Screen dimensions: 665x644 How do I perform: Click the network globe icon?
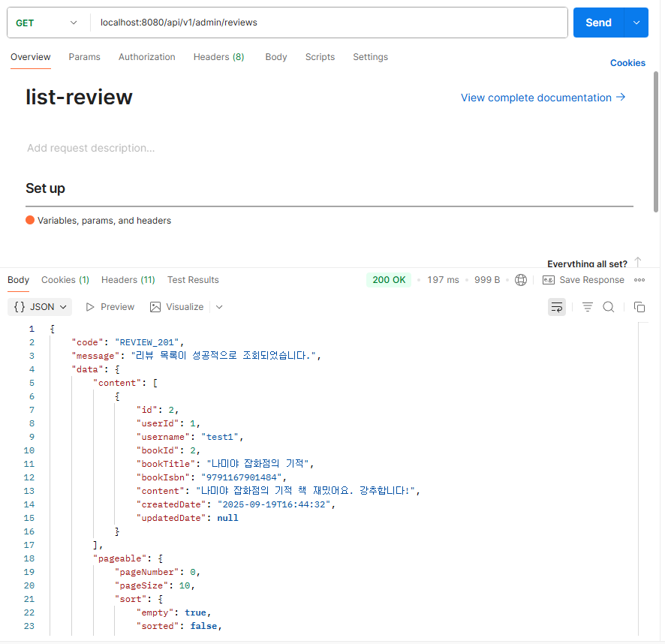(521, 280)
